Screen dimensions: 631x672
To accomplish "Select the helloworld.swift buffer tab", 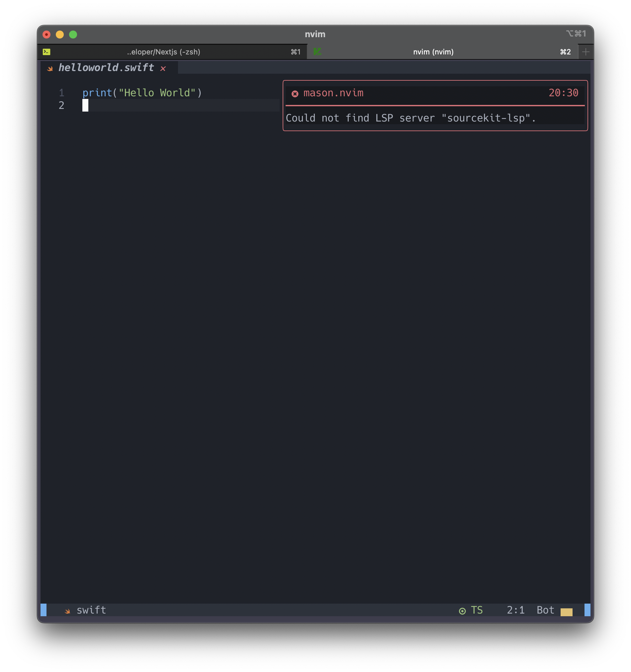I will tap(109, 68).
